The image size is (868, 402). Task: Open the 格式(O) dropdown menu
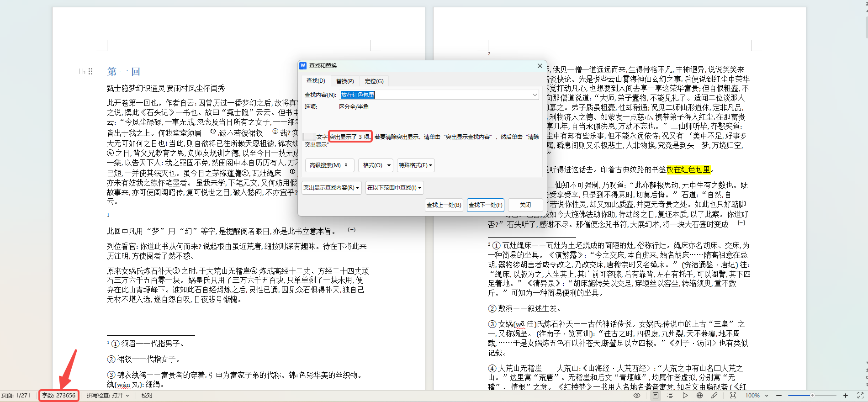(376, 165)
